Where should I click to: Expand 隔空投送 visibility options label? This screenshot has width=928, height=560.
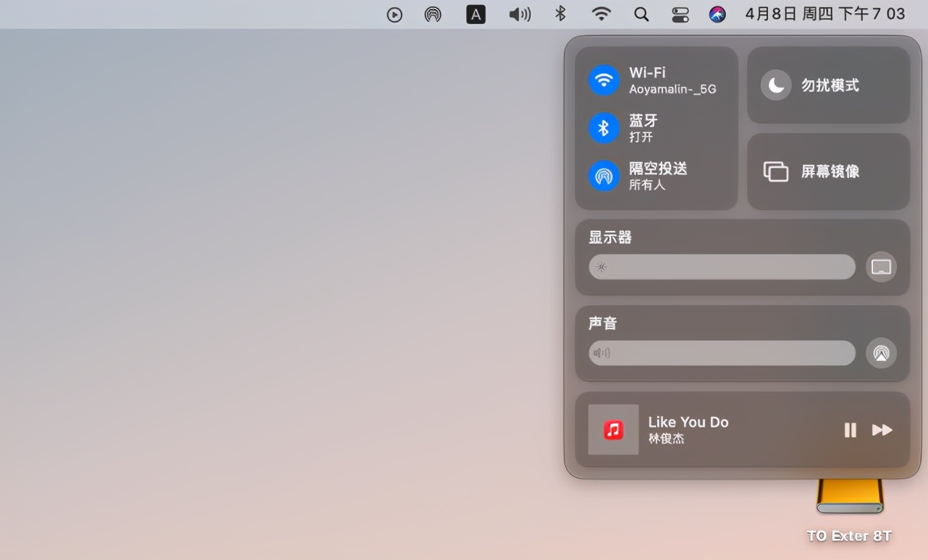[658, 169]
